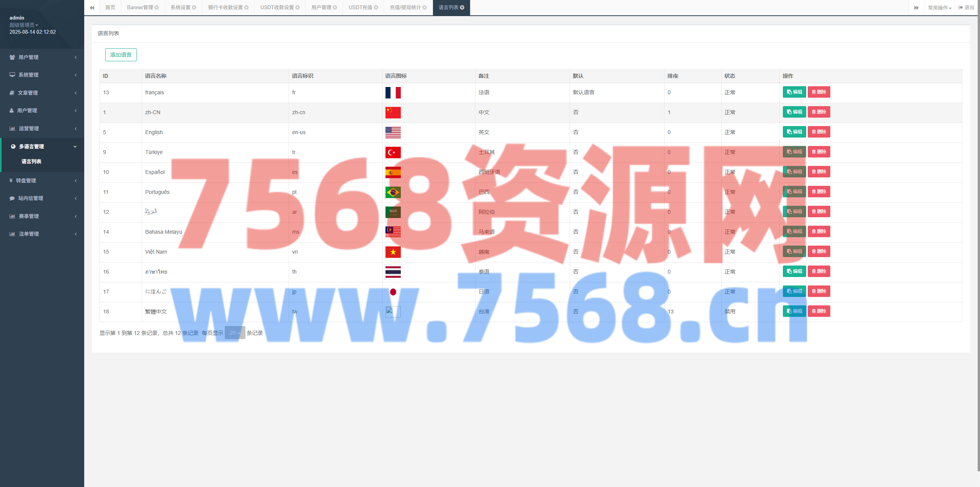Switch to the 系统设置 tab
The width and height of the screenshot is (980, 487).
point(181,7)
